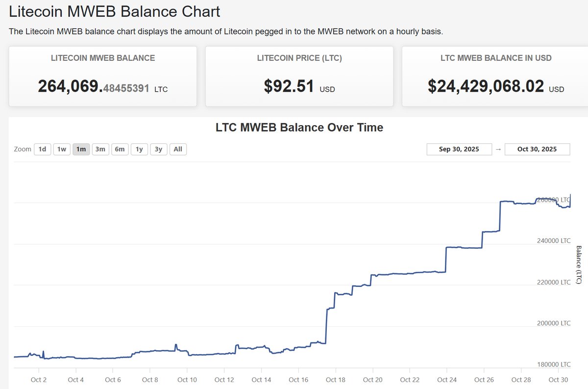Click the Oct 30 x-axis label
The height and width of the screenshot is (389, 588).
pos(558,380)
